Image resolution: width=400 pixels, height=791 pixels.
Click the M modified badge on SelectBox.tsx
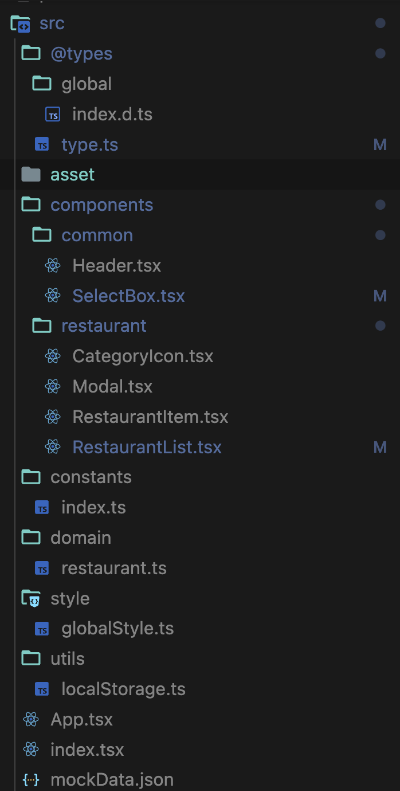(380, 296)
